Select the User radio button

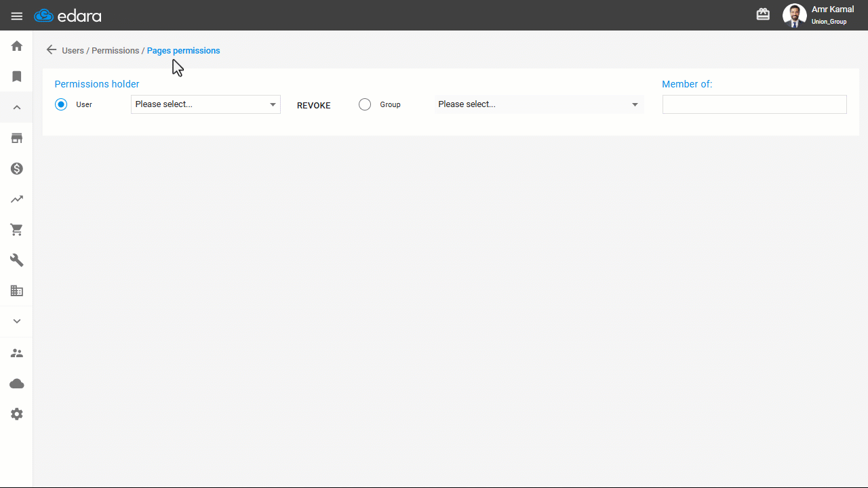(x=61, y=104)
